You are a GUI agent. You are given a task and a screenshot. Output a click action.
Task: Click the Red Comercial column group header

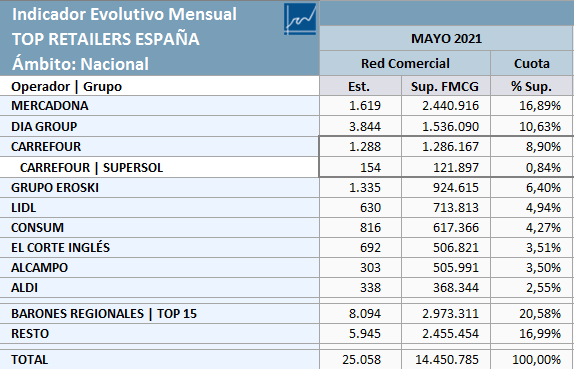(x=405, y=63)
